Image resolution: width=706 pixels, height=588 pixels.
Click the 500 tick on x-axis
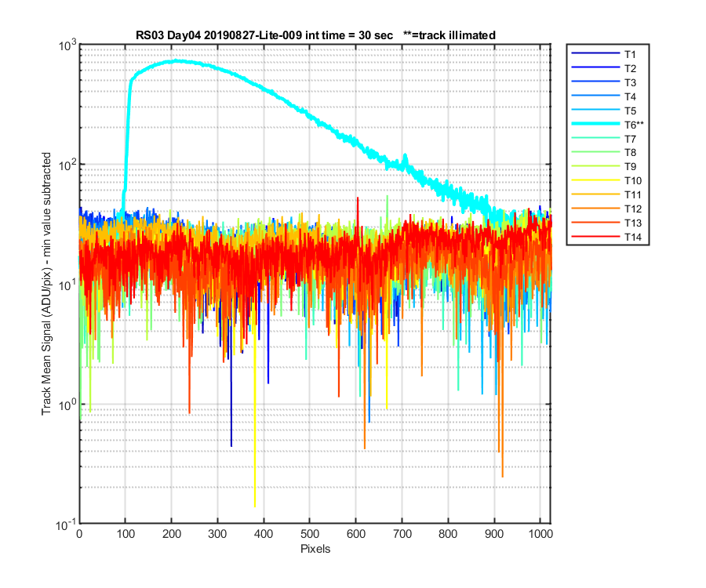[x=310, y=534]
